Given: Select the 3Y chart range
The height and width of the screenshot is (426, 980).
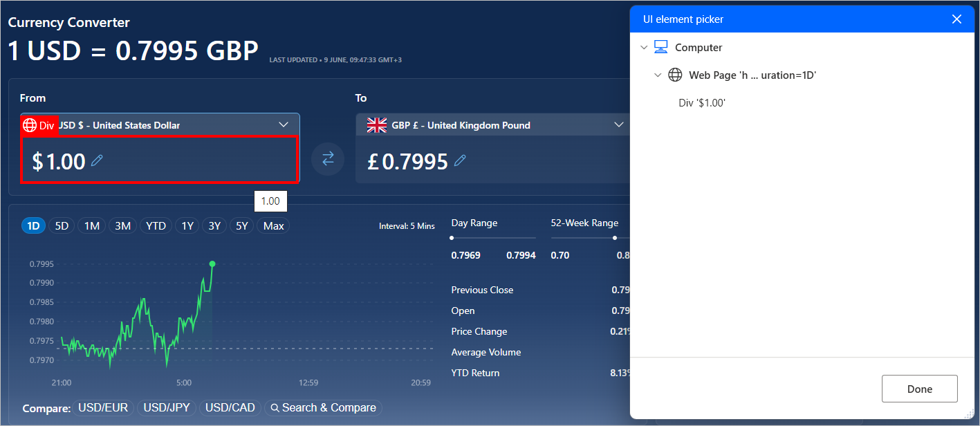Looking at the screenshot, I should (214, 225).
